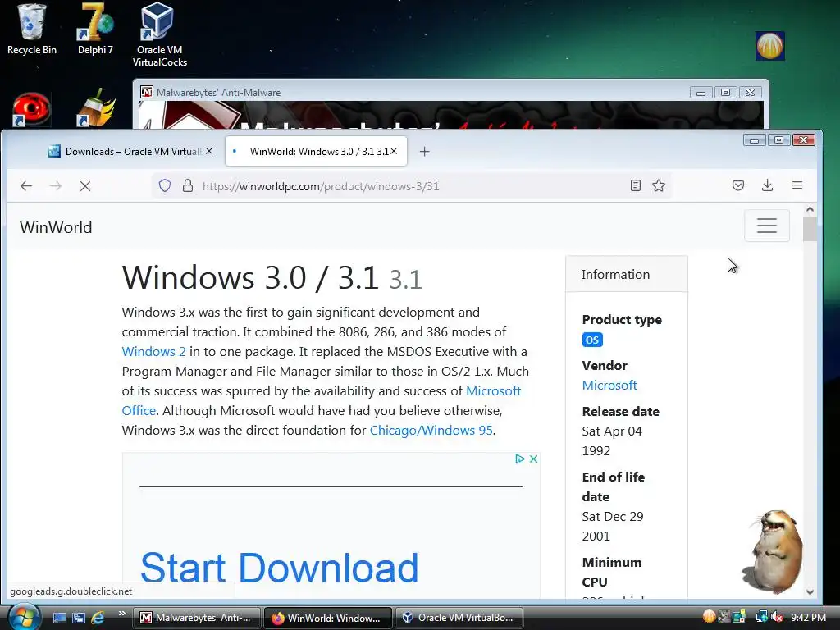The image size is (840, 630).
Task: Expand the WinWorld hamburger navigation menu
Action: pos(767,226)
